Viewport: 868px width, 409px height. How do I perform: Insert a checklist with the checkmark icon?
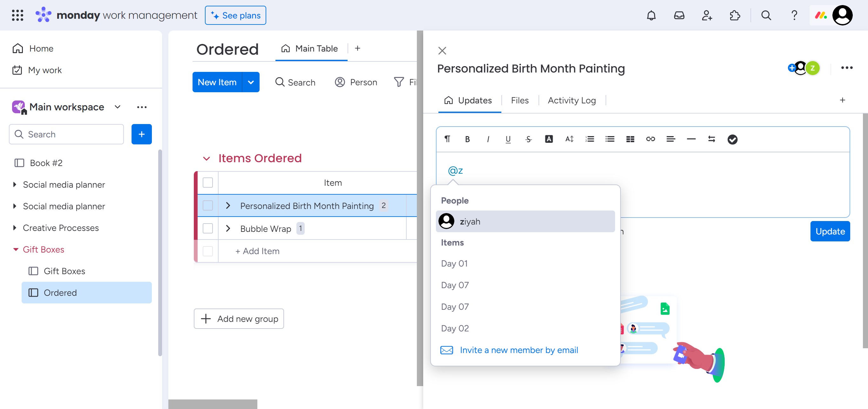point(732,139)
